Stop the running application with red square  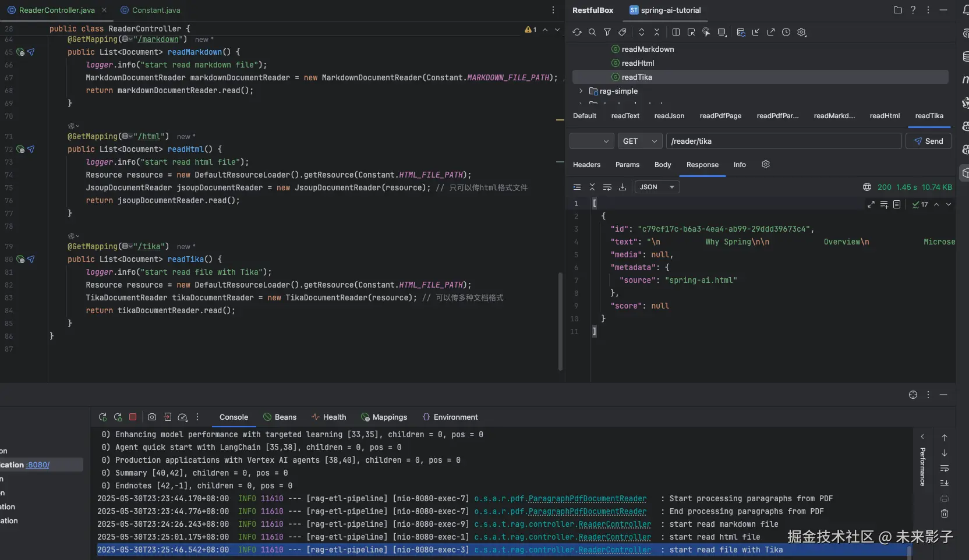(133, 417)
